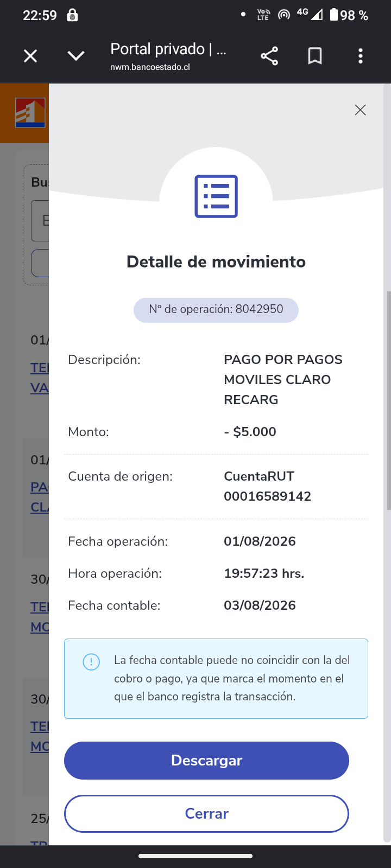
Task: Click the page scrollbar on the right edge
Action: [388, 400]
